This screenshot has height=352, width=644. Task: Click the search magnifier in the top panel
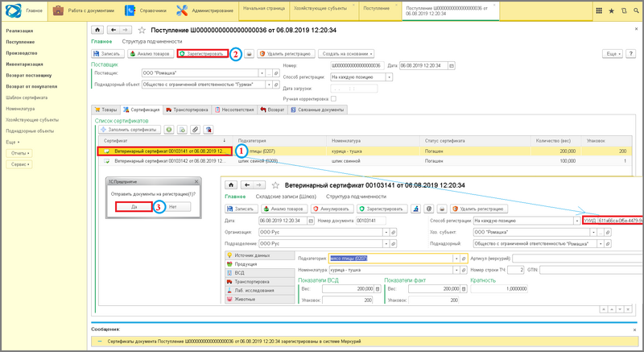coord(637,10)
